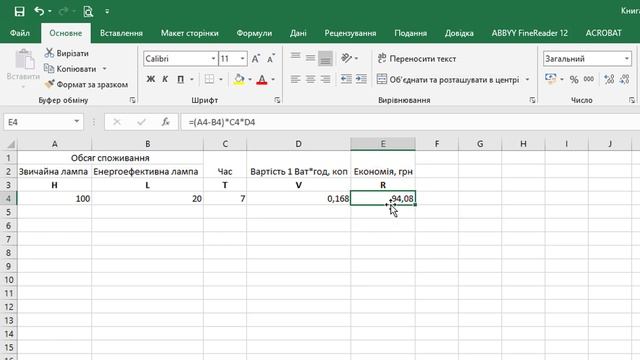The image size is (640, 360).
Task: Click Increase Indent icon
Action: click(361, 79)
